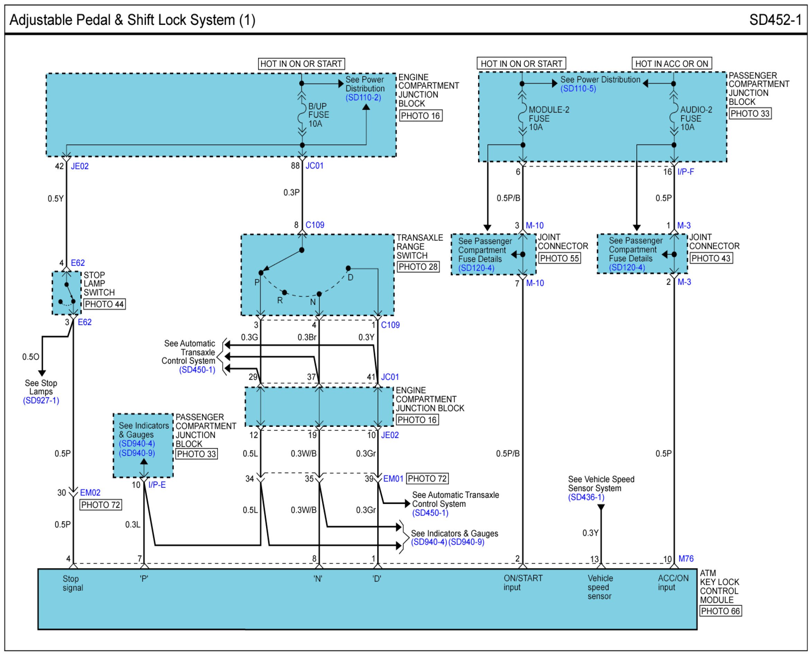Click the EM02 connector label

90,493
